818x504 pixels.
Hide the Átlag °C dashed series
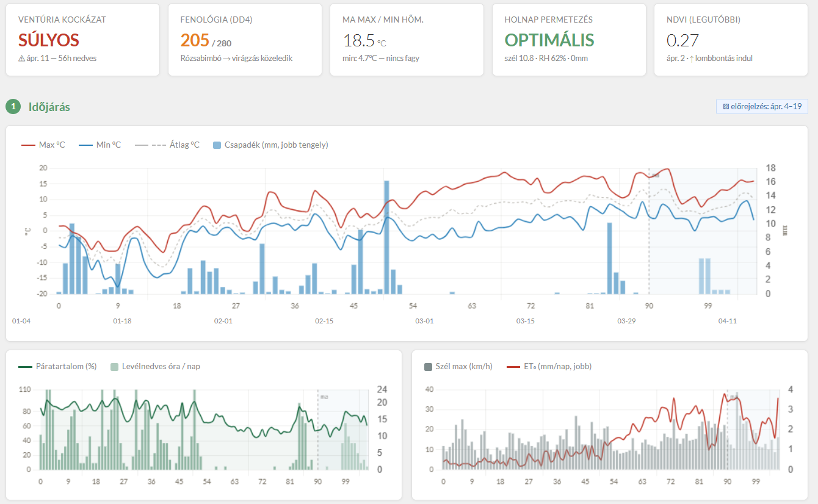(167, 145)
